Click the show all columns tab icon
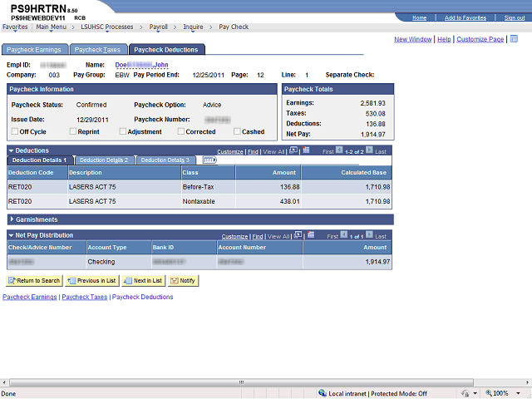This screenshot has height=399, width=532. (x=209, y=160)
